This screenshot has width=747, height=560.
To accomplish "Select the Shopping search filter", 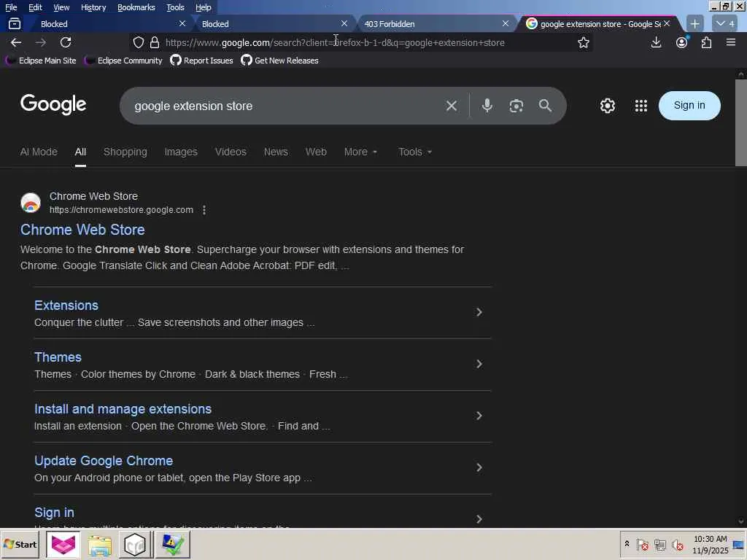I will (125, 152).
